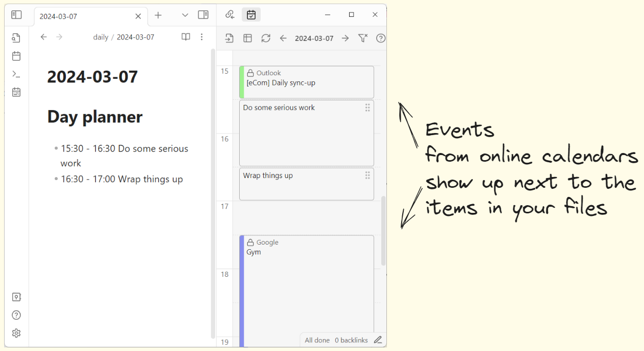This screenshot has width=644, height=351.
Task: Toggle the right sidebar panel icon
Action: pyautogui.click(x=203, y=15)
